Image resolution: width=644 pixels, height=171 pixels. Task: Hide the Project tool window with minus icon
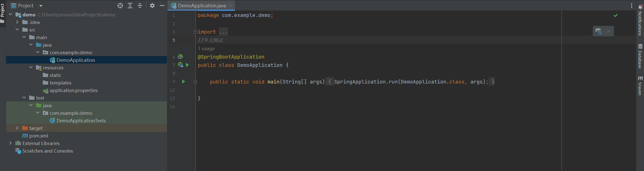coord(162,6)
